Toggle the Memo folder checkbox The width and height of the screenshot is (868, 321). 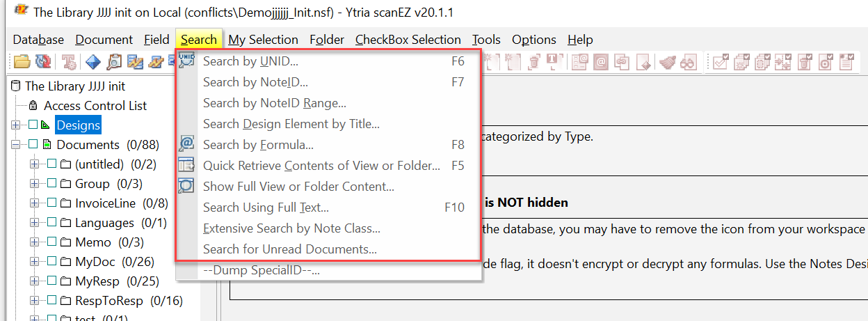[51, 242]
